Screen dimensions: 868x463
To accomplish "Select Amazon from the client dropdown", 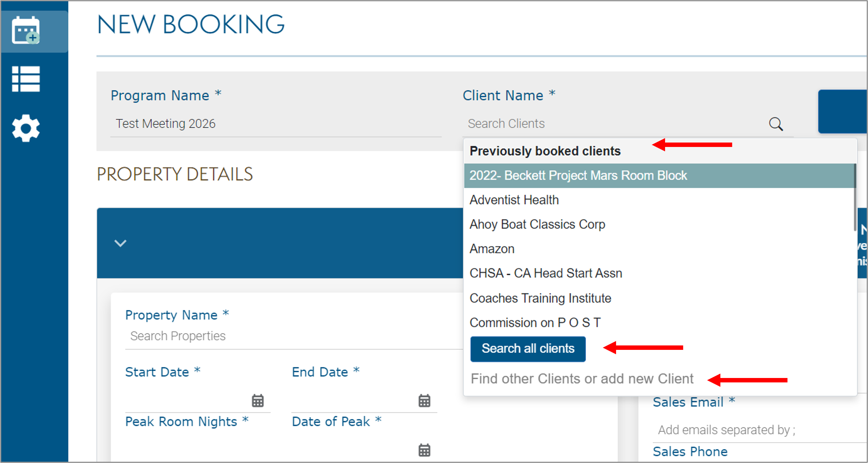I will (492, 249).
